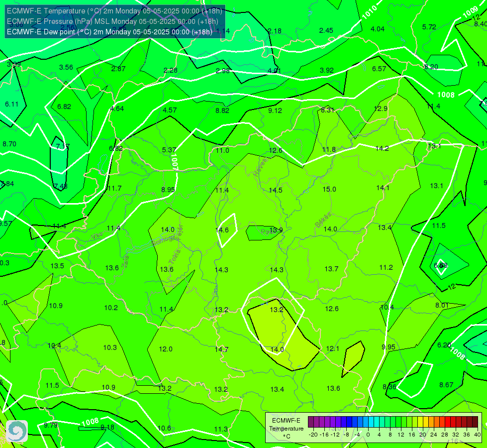Click the 2.45 temperature value
Image resolution: width=487 pixels, height=448 pixels.
[x=326, y=30]
